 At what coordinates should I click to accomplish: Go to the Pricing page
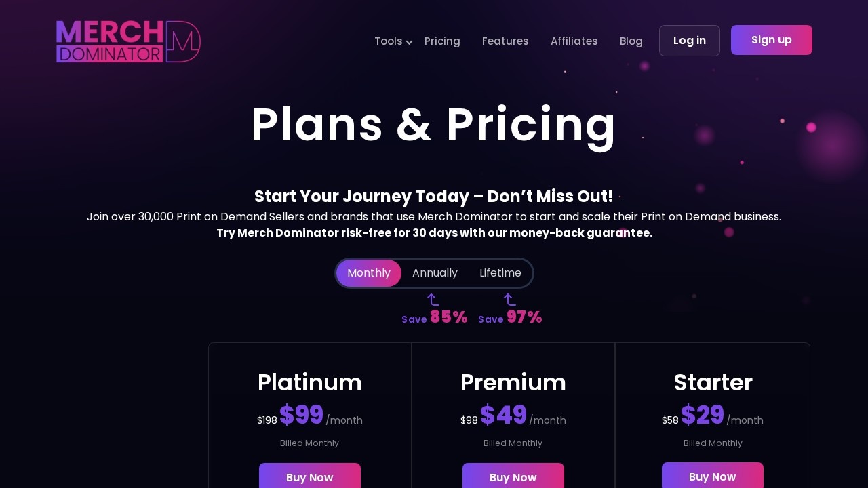442,41
